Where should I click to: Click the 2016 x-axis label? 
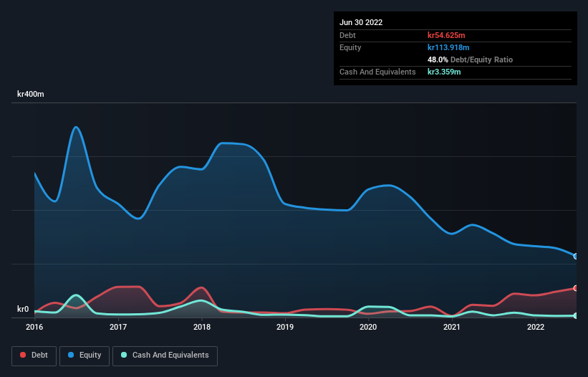(34, 327)
